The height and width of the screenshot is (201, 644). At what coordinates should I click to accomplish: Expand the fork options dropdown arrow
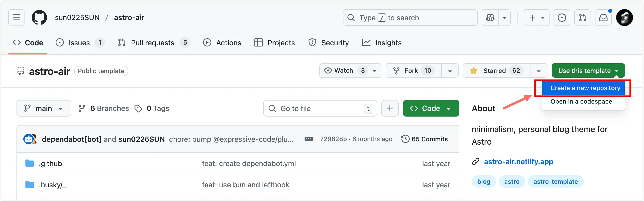click(450, 71)
